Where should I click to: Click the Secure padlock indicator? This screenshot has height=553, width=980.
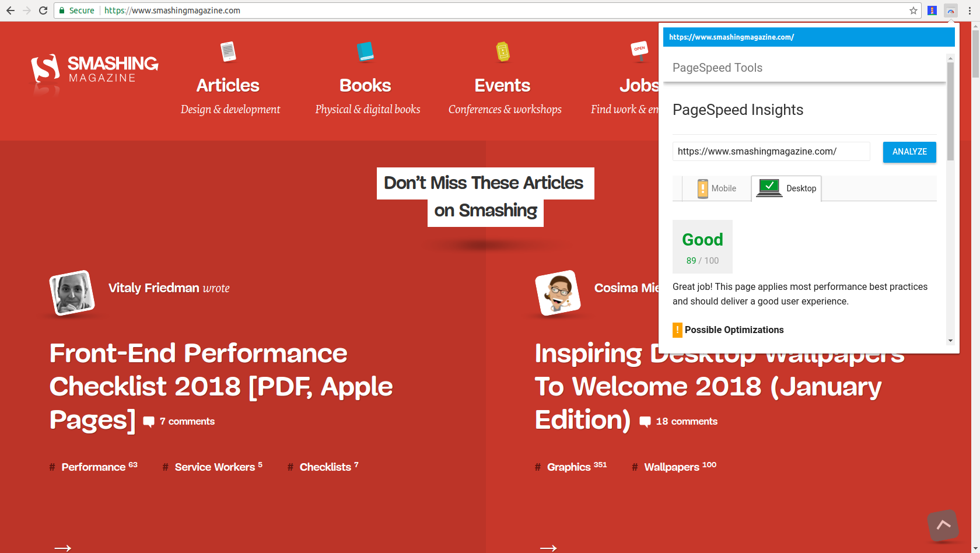76,10
